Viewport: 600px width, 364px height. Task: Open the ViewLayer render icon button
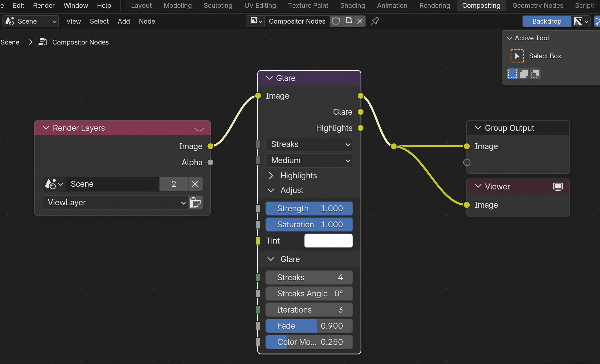pyautogui.click(x=195, y=203)
